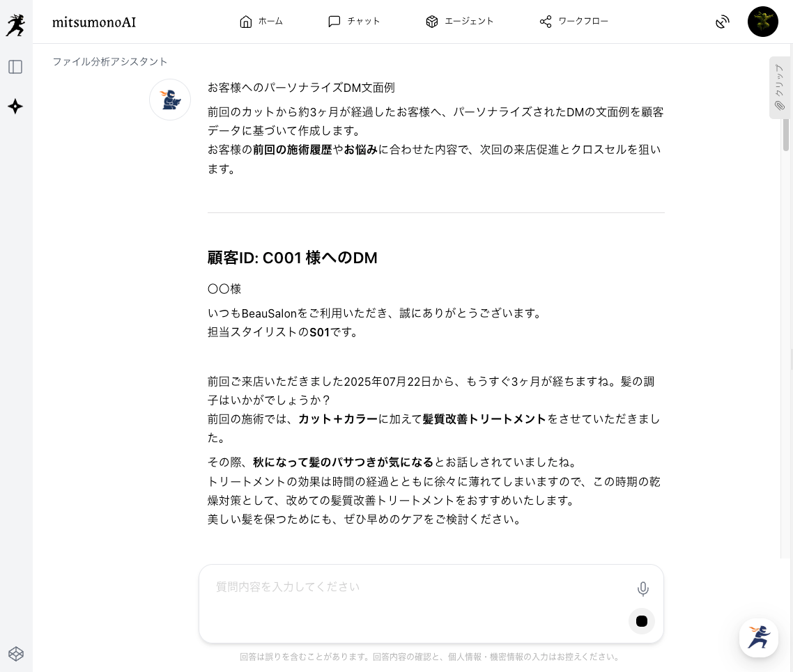
Task: Click the sparkle star icon in the sidebar
Action: tap(15, 107)
